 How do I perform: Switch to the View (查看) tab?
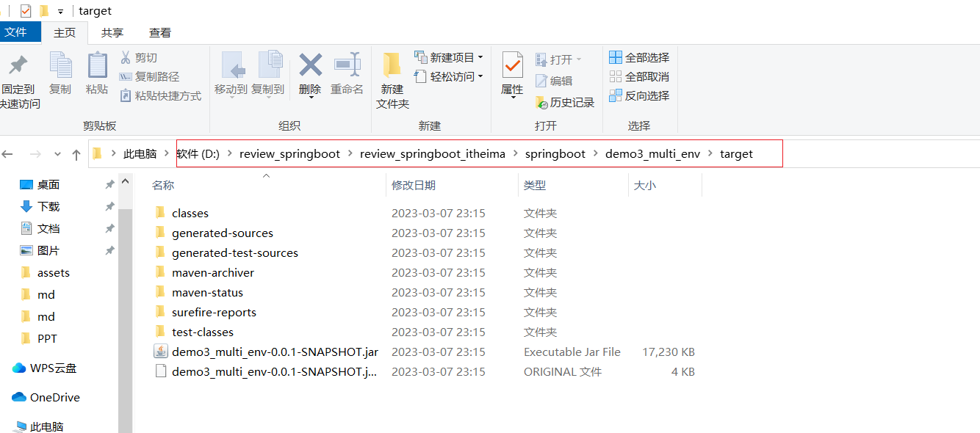coord(160,32)
